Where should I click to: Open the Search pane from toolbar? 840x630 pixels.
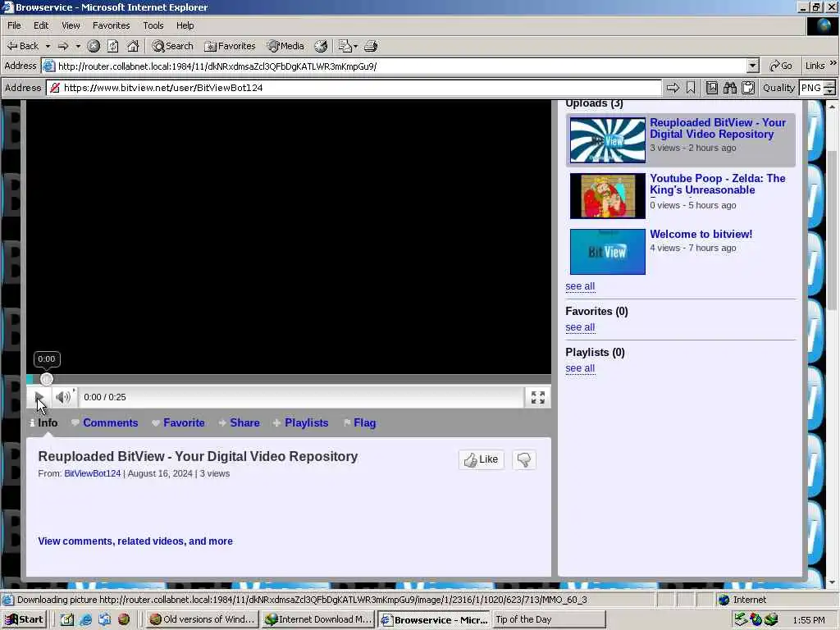(x=172, y=46)
